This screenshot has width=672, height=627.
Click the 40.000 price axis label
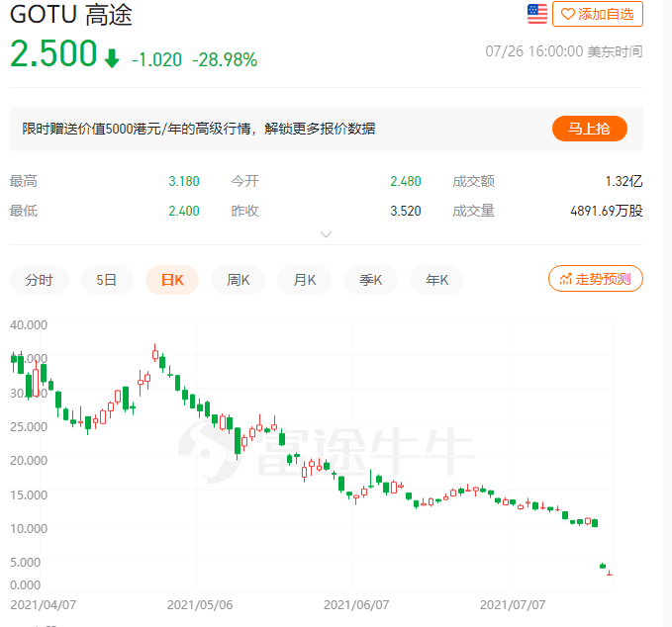coord(29,325)
